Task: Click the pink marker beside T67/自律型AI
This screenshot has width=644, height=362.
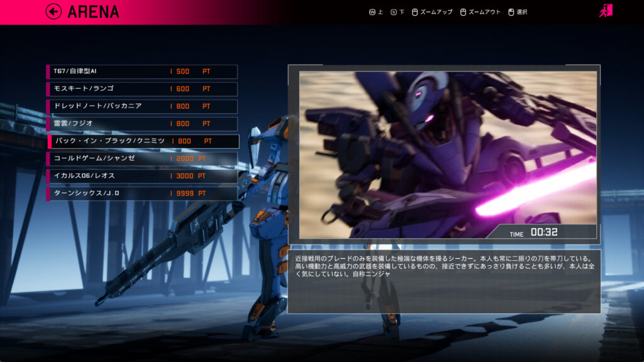Action: coord(49,72)
